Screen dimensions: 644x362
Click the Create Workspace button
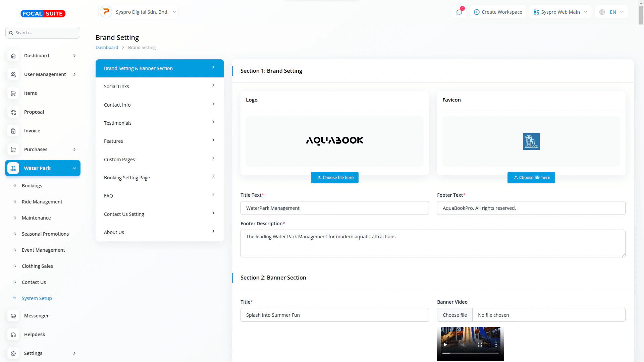498,12
